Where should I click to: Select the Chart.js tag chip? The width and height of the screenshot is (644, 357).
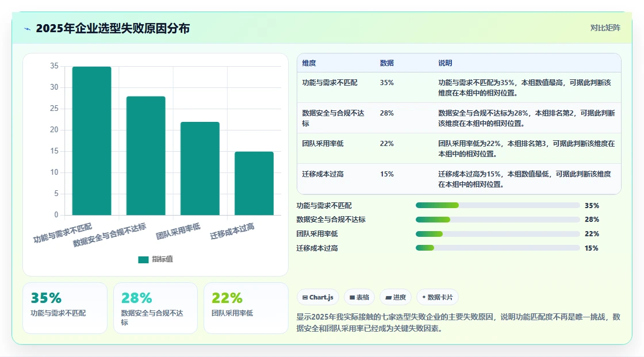point(318,297)
